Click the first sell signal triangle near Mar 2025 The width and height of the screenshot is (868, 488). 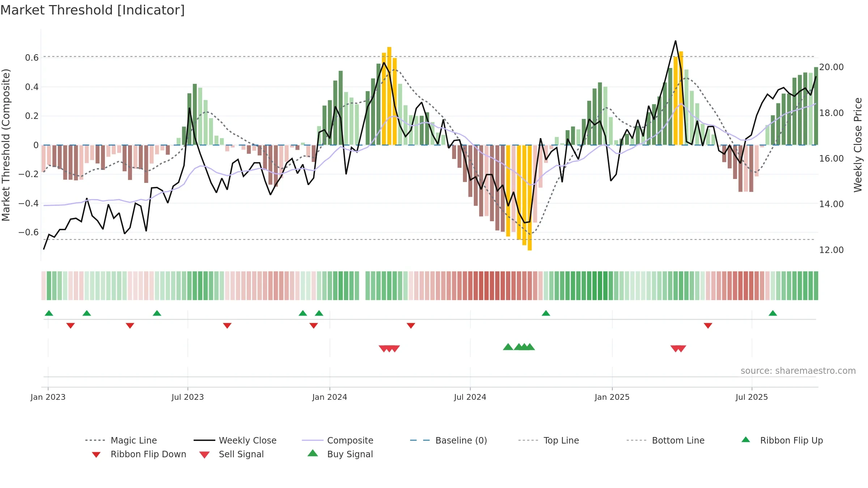[676, 349]
